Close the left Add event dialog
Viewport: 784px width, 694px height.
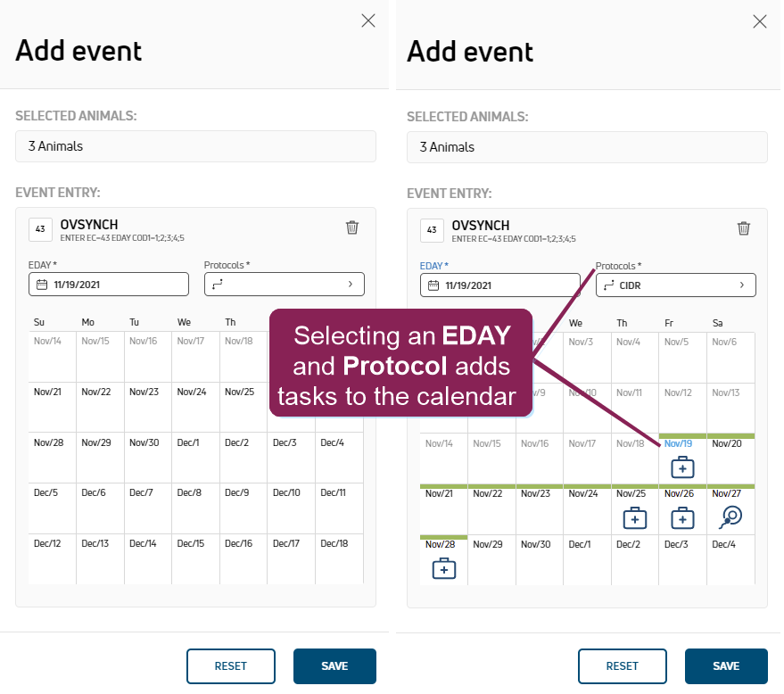point(368,21)
